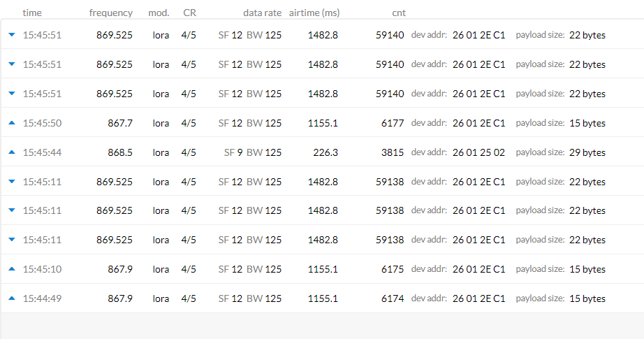Click the "data rate" column header

click(x=262, y=13)
